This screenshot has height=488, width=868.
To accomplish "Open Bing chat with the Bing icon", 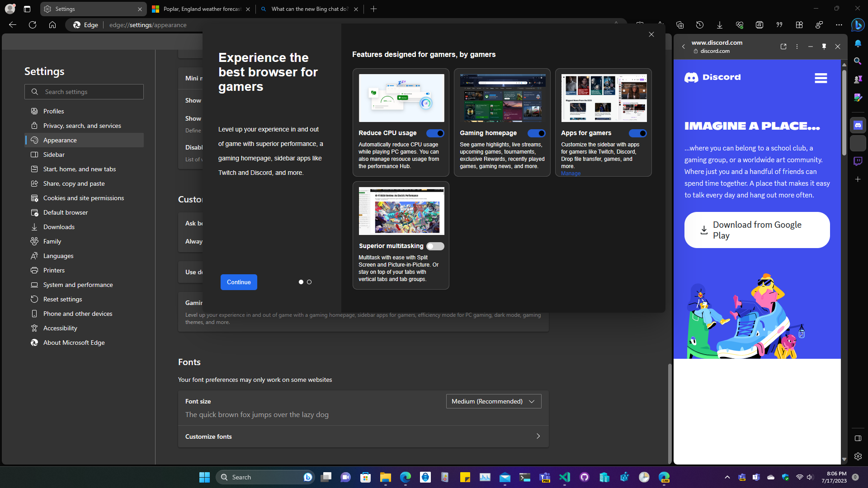I will (858, 25).
